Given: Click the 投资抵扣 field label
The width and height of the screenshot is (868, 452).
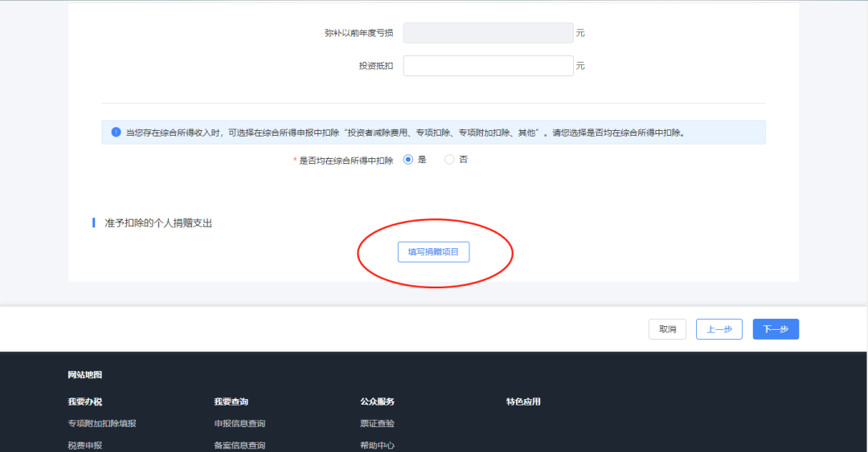Looking at the screenshot, I should point(376,66).
